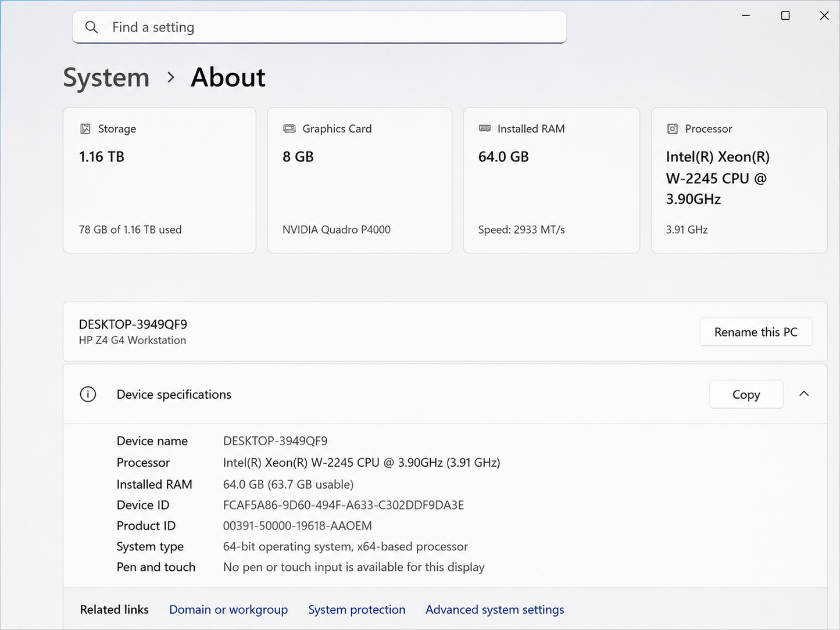Image resolution: width=840 pixels, height=630 pixels.
Task: Open Domain or workgroup link
Action: point(228,610)
